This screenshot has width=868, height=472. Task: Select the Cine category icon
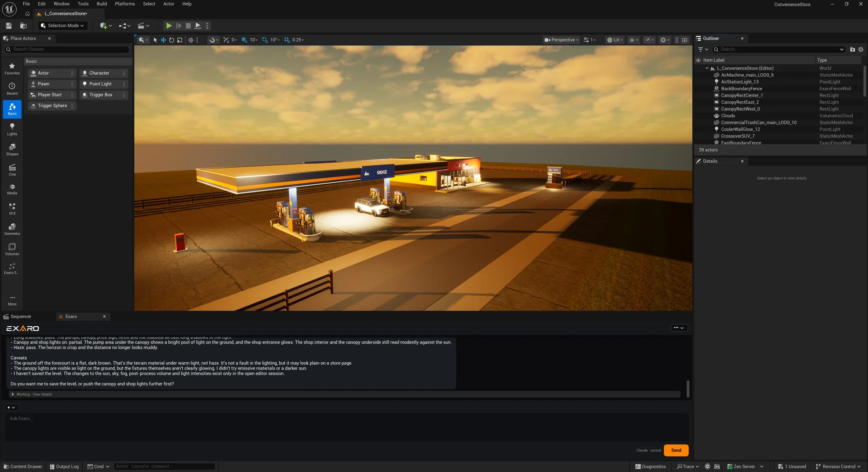click(12, 170)
